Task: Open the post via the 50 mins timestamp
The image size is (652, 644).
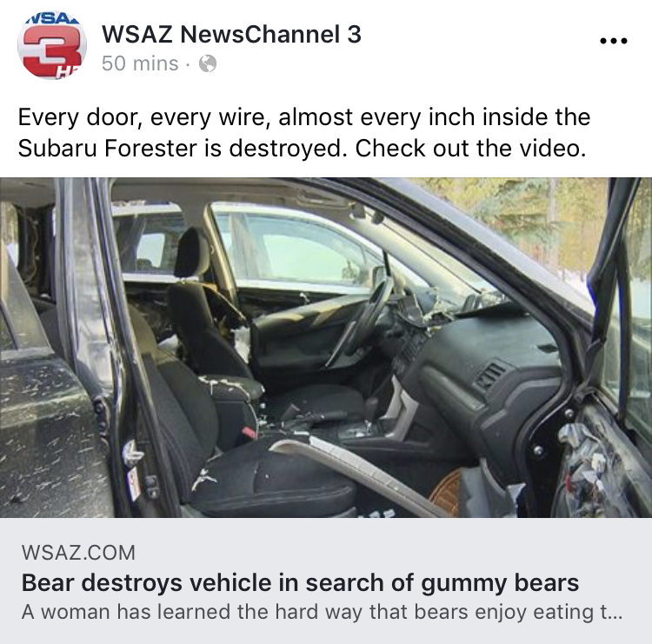Action: click(x=140, y=63)
